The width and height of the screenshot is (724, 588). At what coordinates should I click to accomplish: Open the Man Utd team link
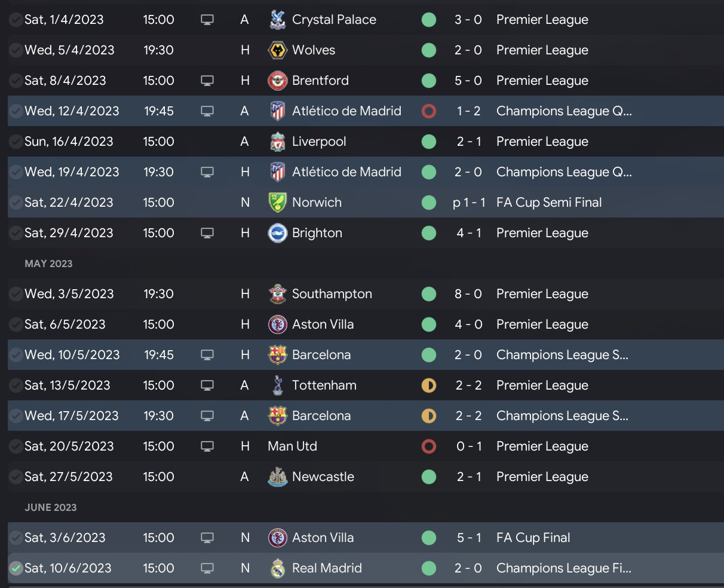pyautogui.click(x=292, y=446)
